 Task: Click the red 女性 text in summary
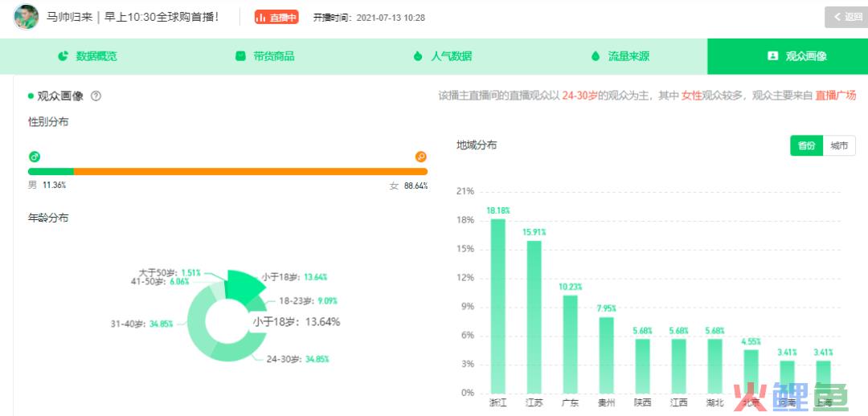[691, 96]
